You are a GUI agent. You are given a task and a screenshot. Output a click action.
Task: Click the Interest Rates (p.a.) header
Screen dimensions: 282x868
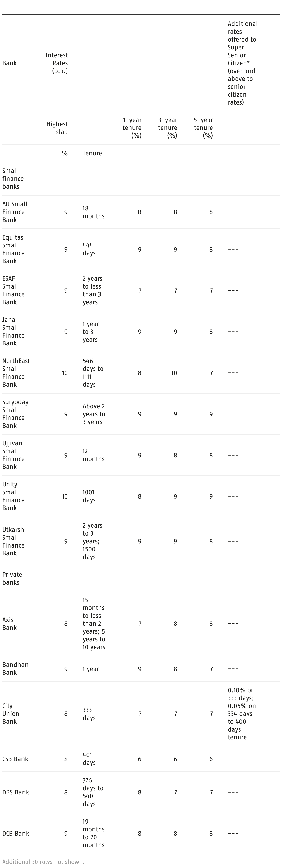click(57, 63)
